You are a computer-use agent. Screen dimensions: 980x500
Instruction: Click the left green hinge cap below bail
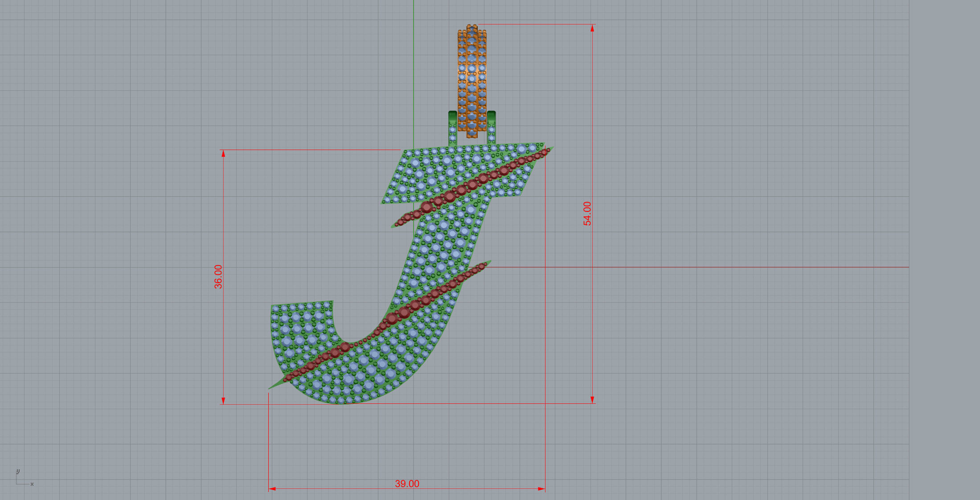click(452, 118)
